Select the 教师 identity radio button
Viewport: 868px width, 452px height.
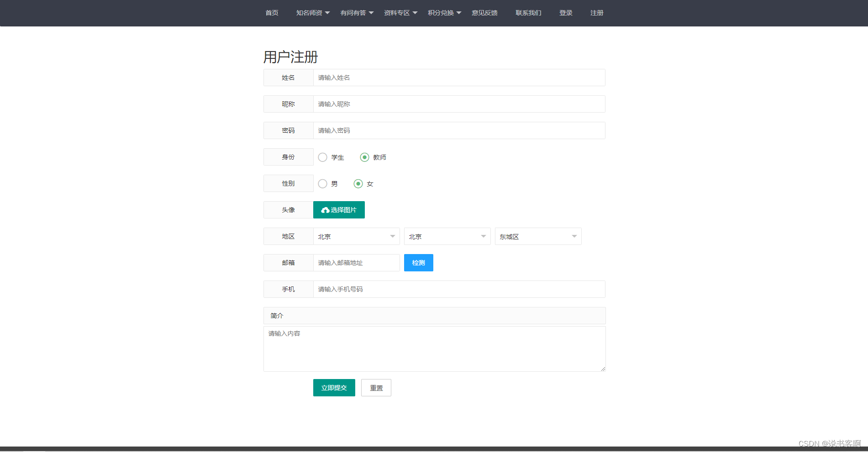[x=364, y=157]
